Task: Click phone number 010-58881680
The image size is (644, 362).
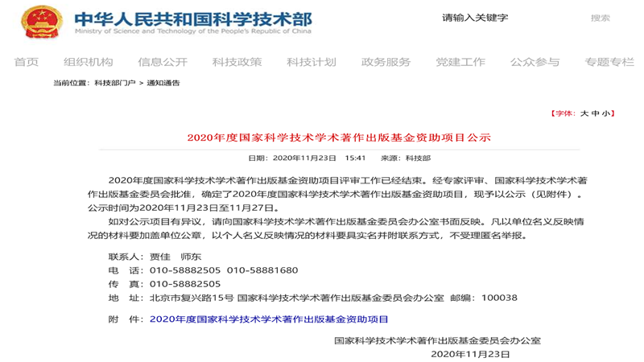Action: click(x=262, y=270)
